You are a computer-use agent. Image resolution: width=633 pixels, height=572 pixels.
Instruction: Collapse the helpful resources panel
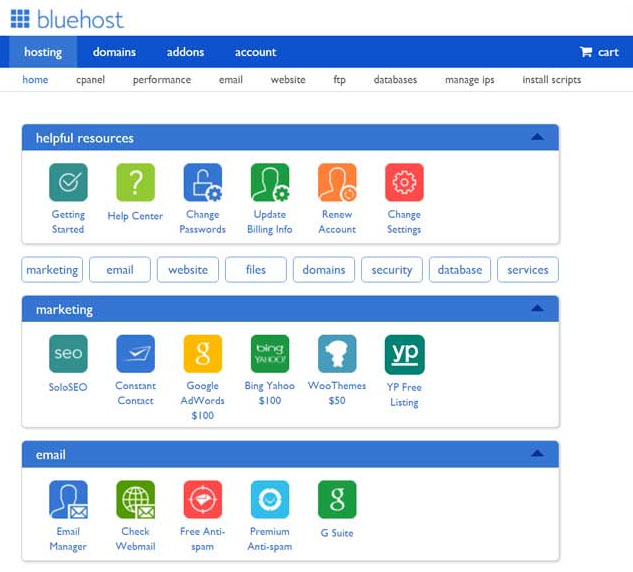tap(537, 137)
